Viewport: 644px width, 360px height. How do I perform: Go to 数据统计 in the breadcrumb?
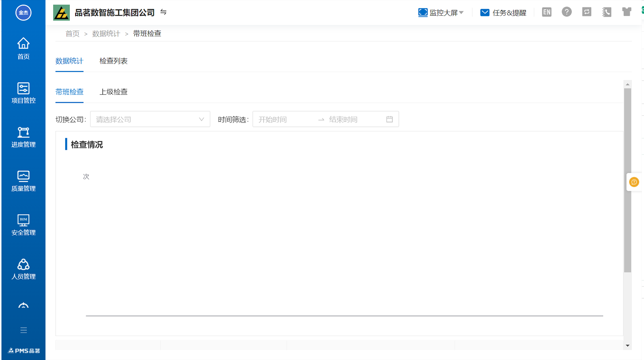pyautogui.click(x=106, y=33)
